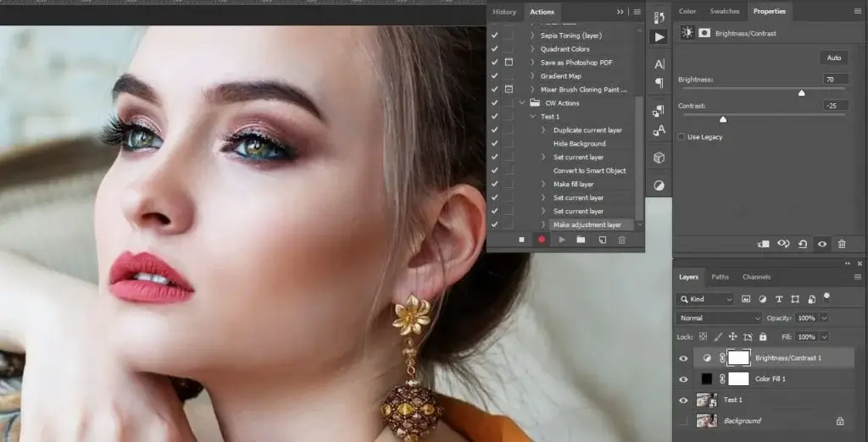Lock all padlock icon in Layers
Image resolution: width=868 pixels, height=442 pixels.
[763, 336]
